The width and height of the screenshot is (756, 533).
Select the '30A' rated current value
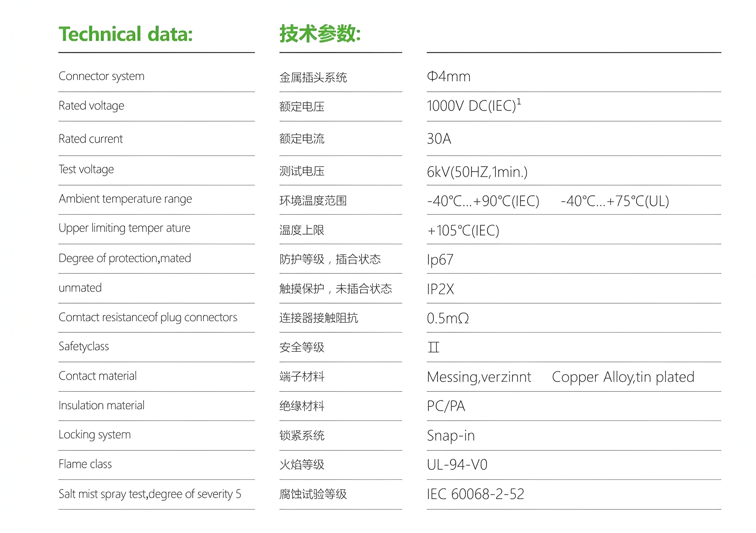click(x=439, y=139)
